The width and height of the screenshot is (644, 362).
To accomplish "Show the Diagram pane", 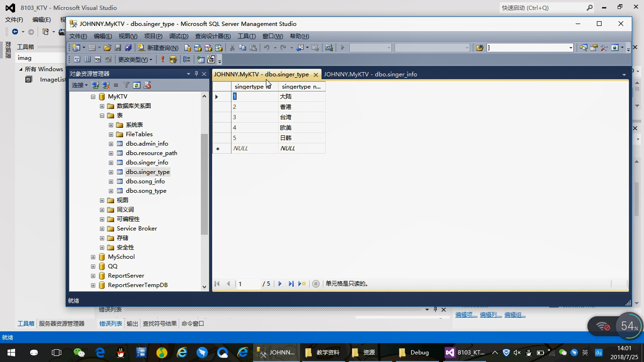I will pyautogui.click(x=77, y=59).
